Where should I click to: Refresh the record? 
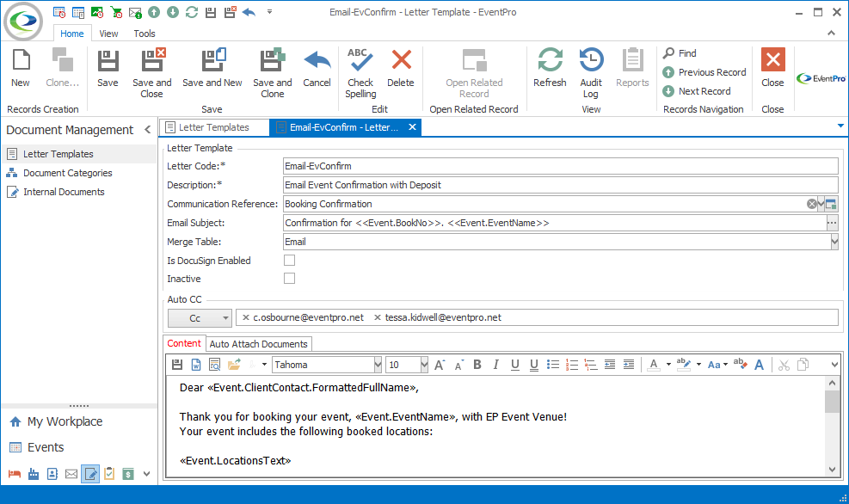[x=550, y=67]
